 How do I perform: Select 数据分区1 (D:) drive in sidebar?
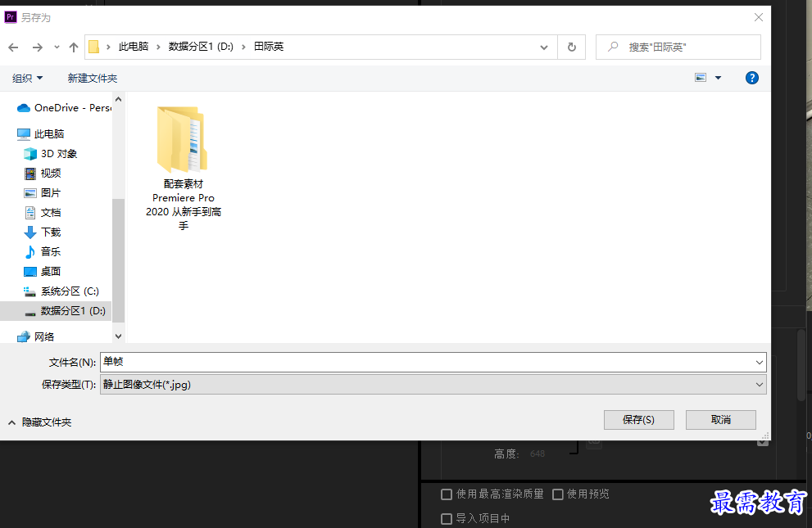point(56,311)
